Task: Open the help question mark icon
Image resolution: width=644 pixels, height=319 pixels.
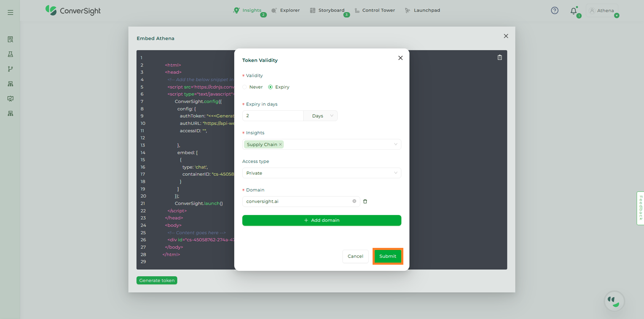Action: tap(555, 11)
